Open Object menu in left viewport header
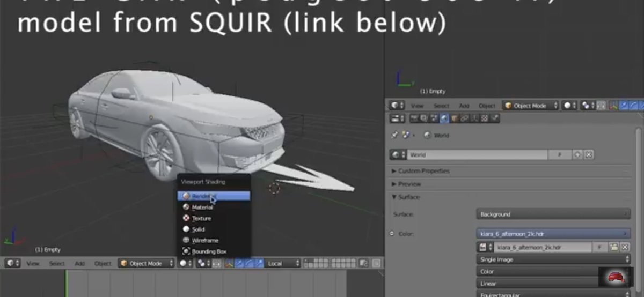The width and height of the screenshot is (644, 297). (x=103, y=263)
